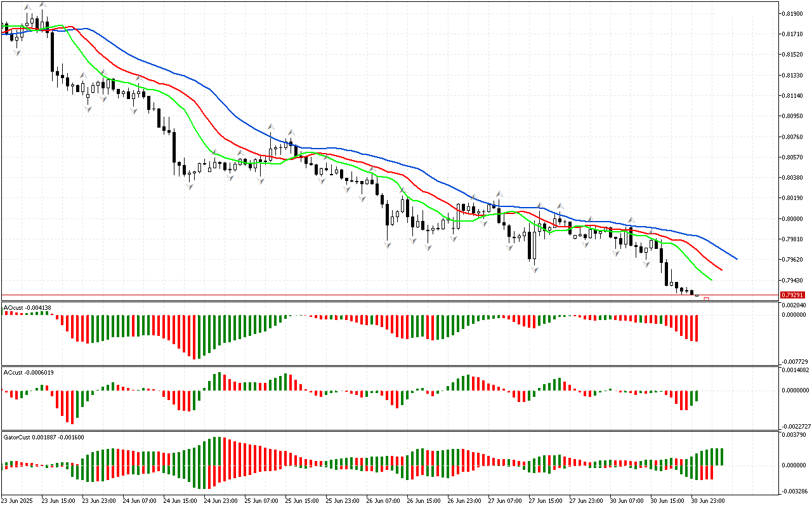Click the red horizontal bid price line
Screen dimensions: 812x508
point(381,295)
